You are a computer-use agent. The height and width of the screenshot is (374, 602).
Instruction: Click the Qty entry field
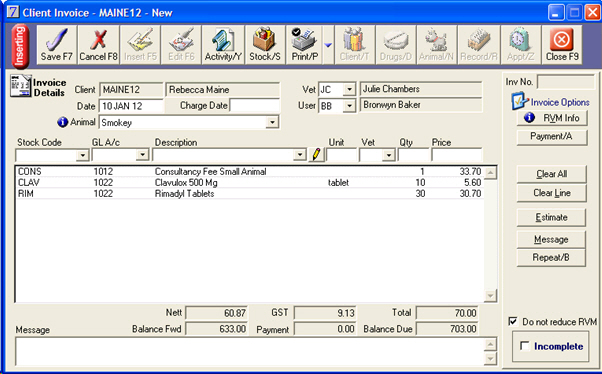[413, 155]
